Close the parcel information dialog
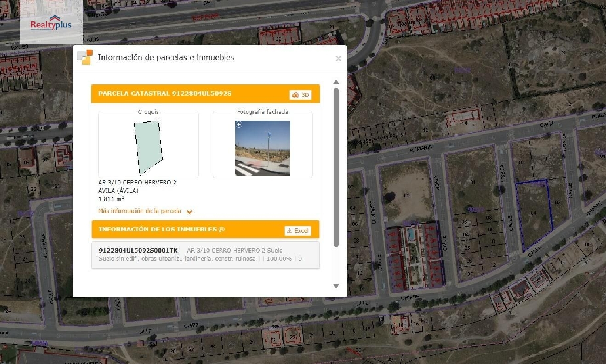Screen dimensions: 606x364 [338, 59]
